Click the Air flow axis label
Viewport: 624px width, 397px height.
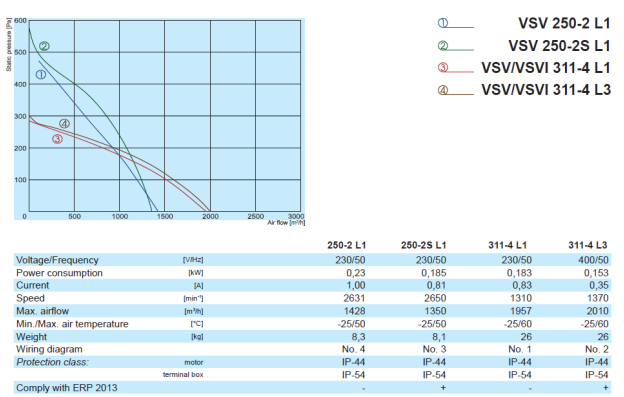[x=286, y=223]
